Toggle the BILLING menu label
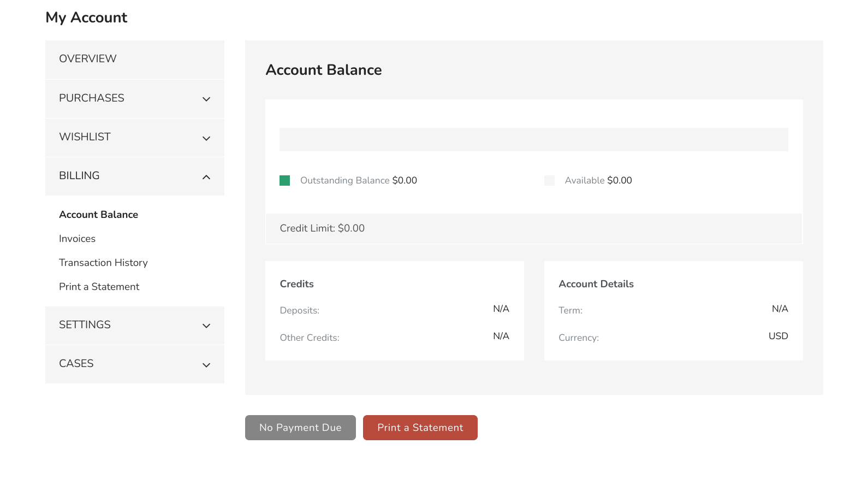The height and width of the screenshot is (479, 868). (79, 176)
